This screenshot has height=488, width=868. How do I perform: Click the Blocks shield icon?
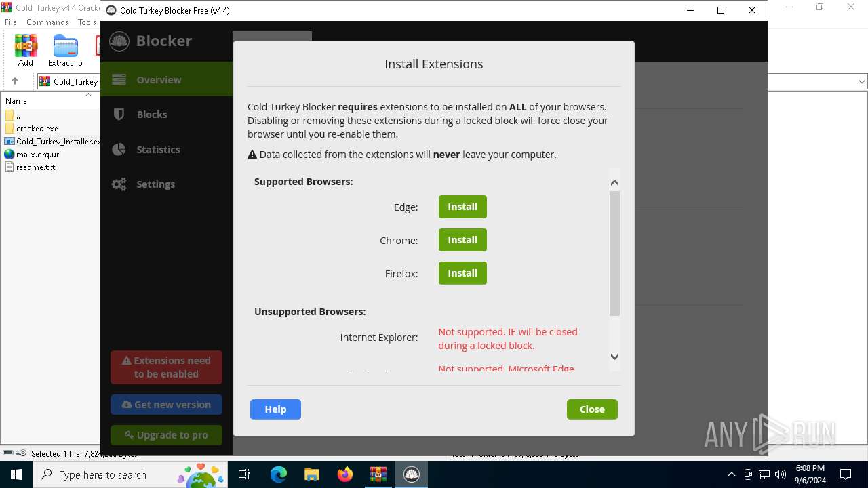[119, 115]
